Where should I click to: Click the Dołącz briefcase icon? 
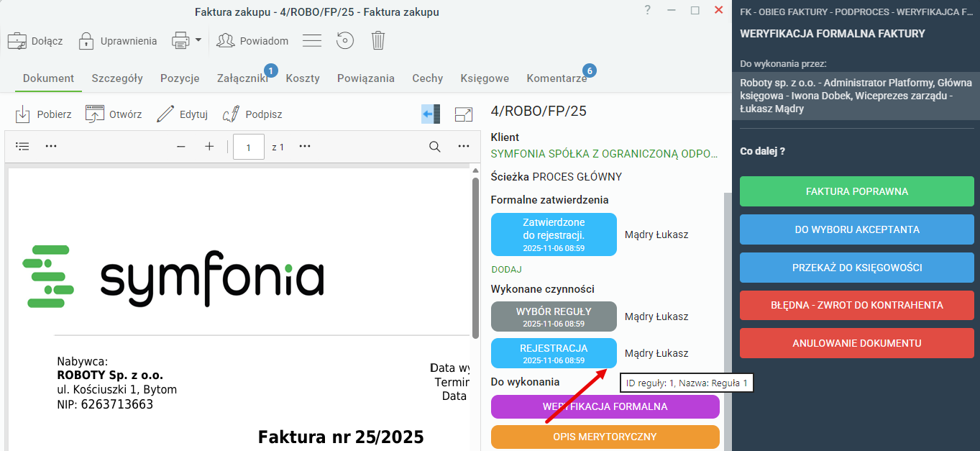click(17, 41)
